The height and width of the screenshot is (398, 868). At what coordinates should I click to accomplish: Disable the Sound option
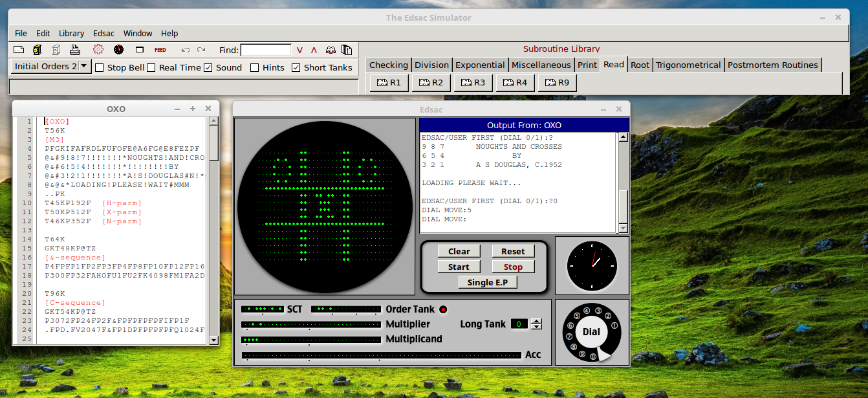pyautogui.click(x=208, y=67)
